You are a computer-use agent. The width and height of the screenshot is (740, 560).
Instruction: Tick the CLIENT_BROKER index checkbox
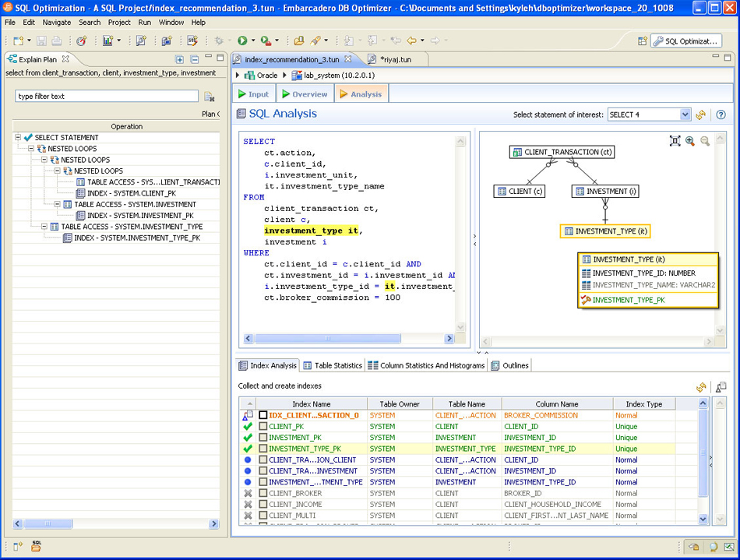[263, 493]
